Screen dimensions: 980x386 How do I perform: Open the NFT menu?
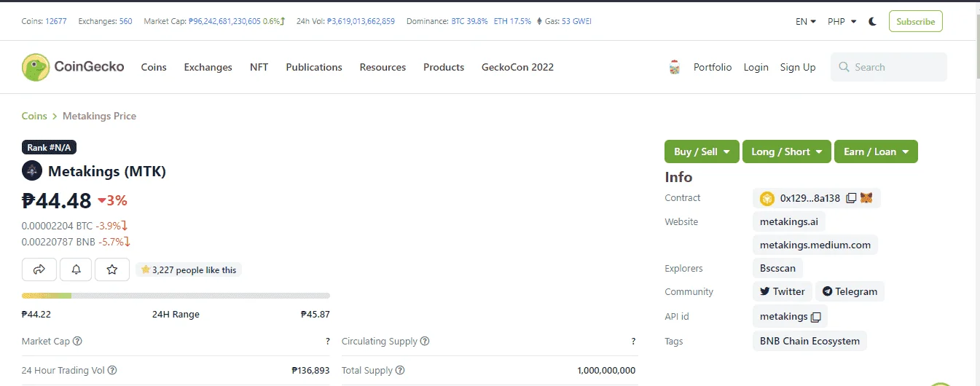259,67
